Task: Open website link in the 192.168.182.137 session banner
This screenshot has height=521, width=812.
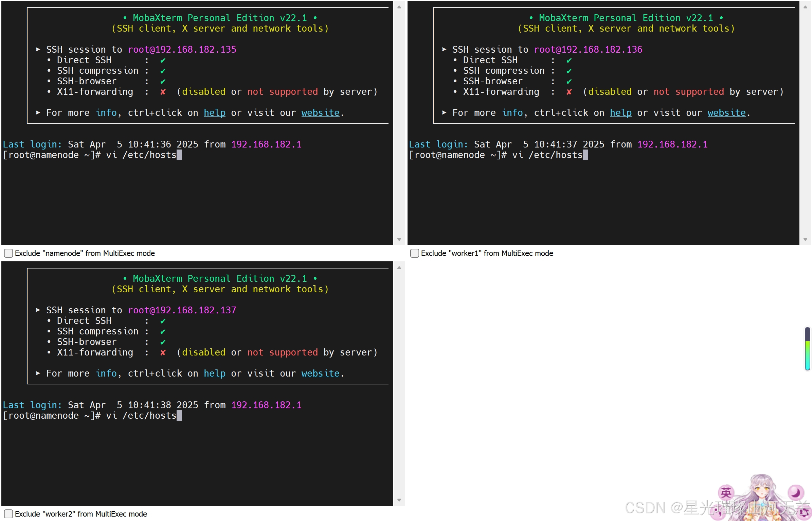Action: pyautogui.click(x=320, y=374)
